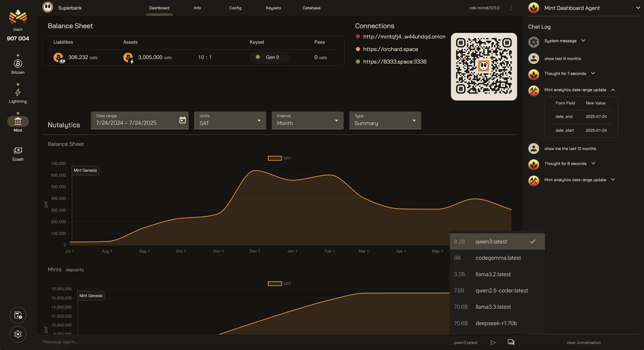
Task: Toggle the chat log panel icon
Action: click(x=511, y=342)
